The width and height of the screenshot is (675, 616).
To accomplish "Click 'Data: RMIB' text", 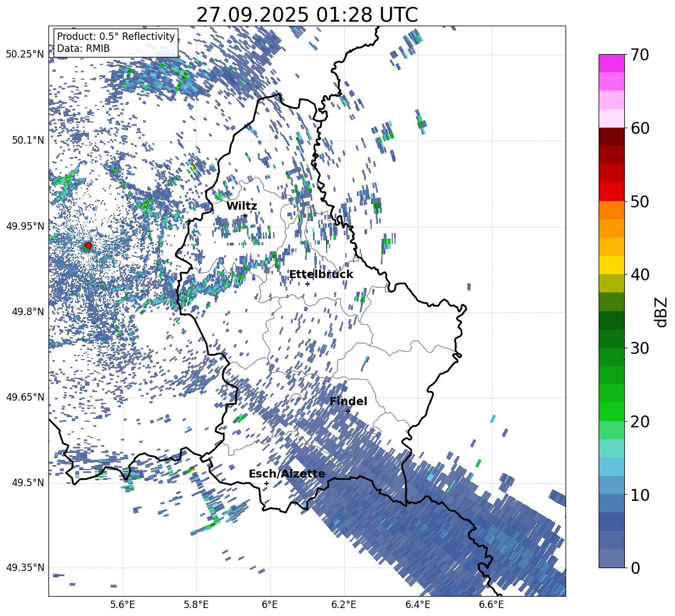I will click(x=83, y=48).
